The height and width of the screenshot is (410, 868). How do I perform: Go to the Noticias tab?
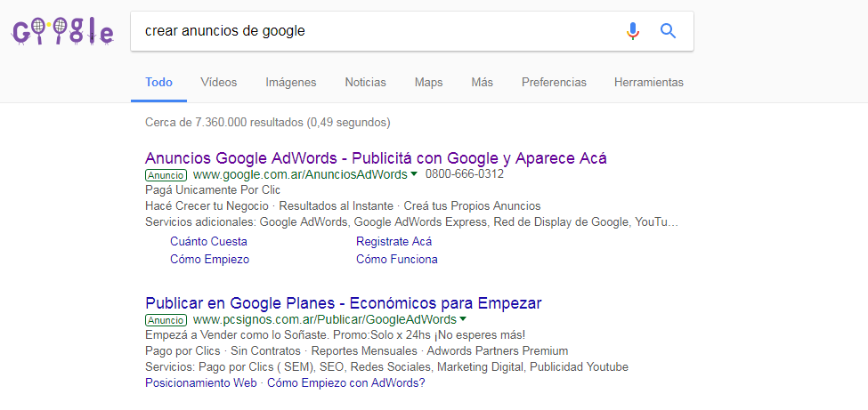coord(365,83)
